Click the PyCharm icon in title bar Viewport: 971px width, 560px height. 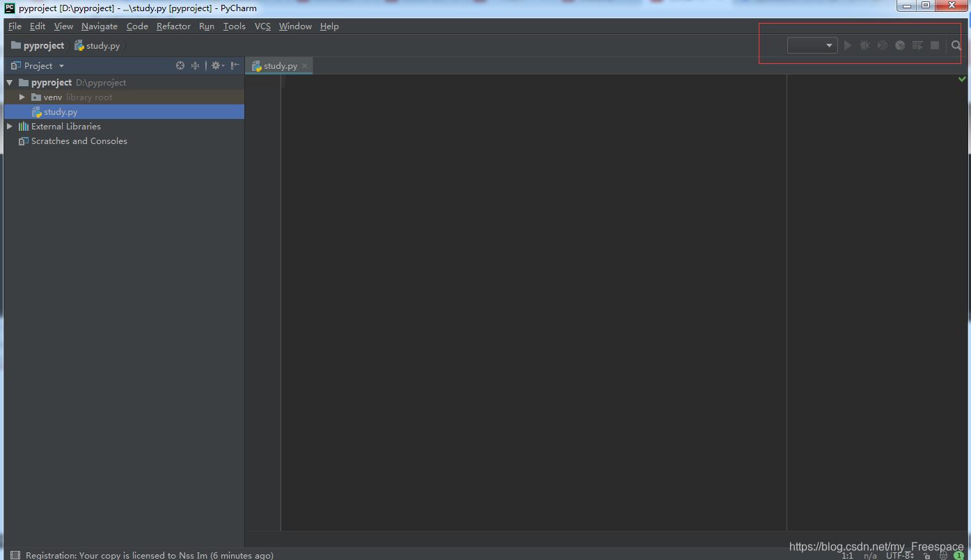10,8
